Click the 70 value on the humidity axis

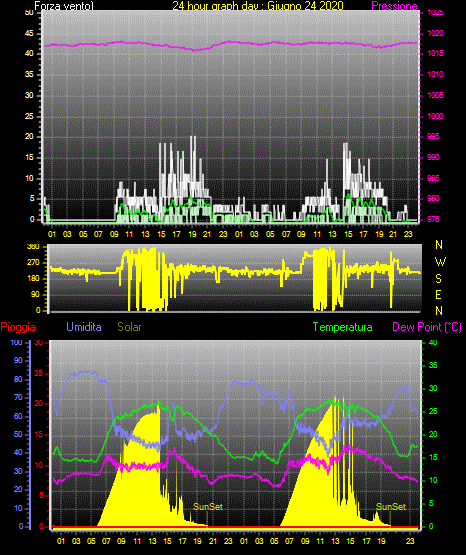tap(18, 397)
